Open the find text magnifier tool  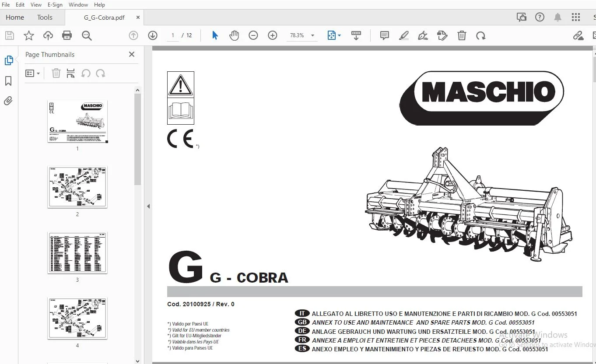point(87,35)
